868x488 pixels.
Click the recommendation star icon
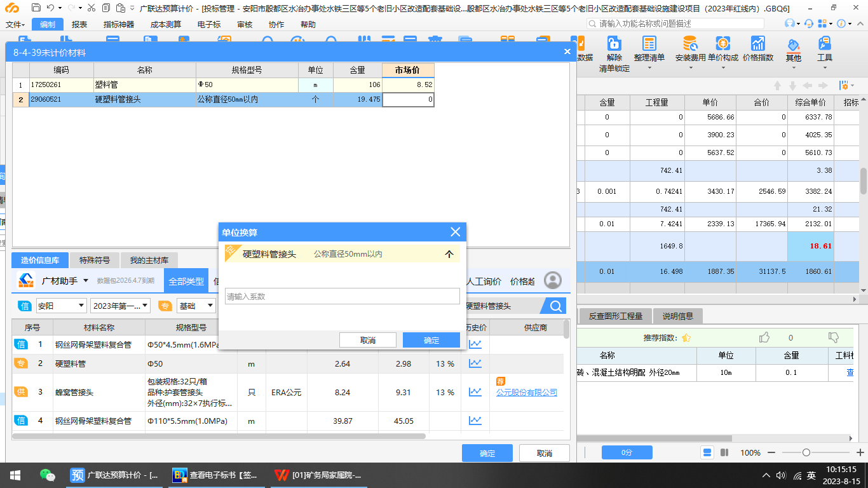(686, 338)
